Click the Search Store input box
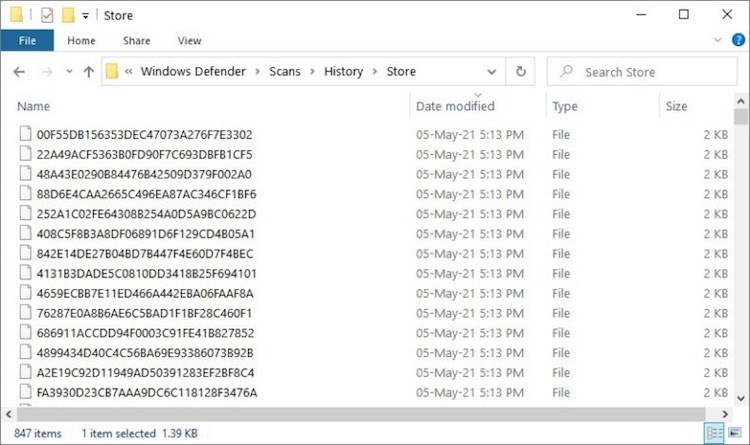 tap(642, 72)
